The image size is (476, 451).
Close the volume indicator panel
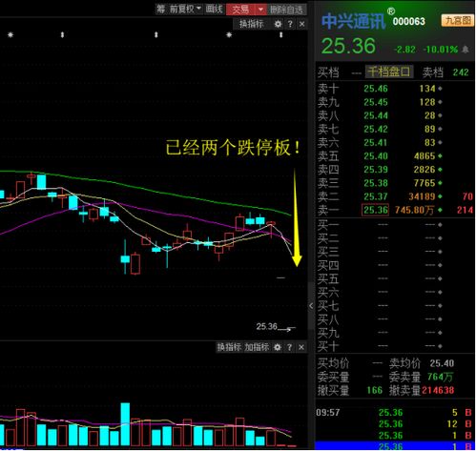301,347
